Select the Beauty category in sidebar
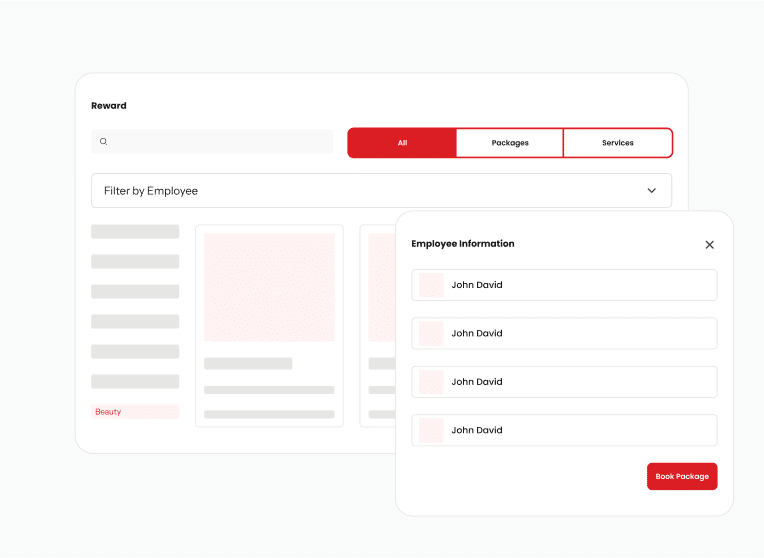 (x=135, y=412)
